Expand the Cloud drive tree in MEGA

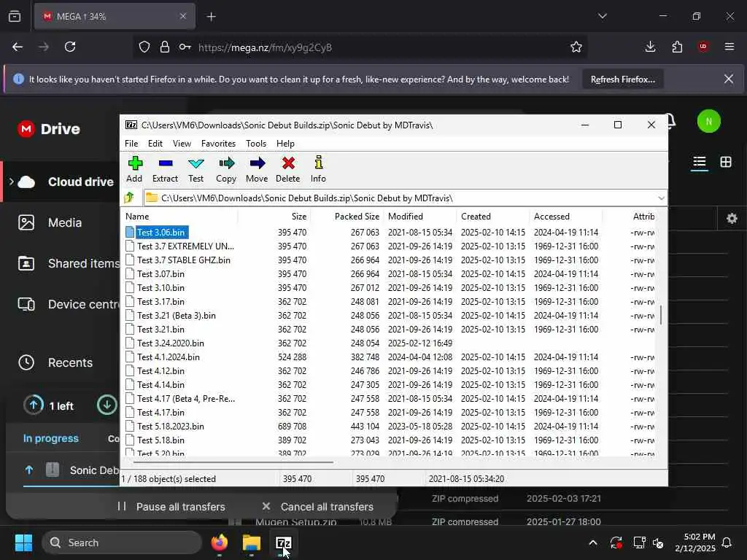pos(12,182)
